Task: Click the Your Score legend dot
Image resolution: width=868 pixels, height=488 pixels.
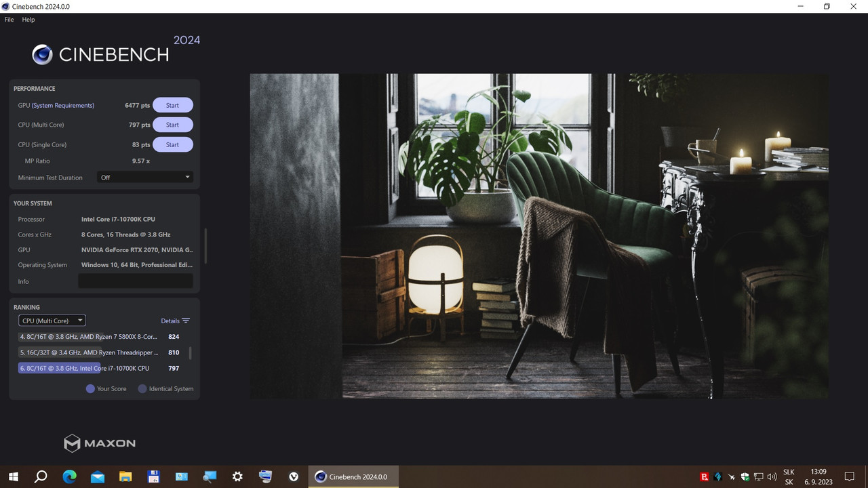Action: (x=90, y=388)
